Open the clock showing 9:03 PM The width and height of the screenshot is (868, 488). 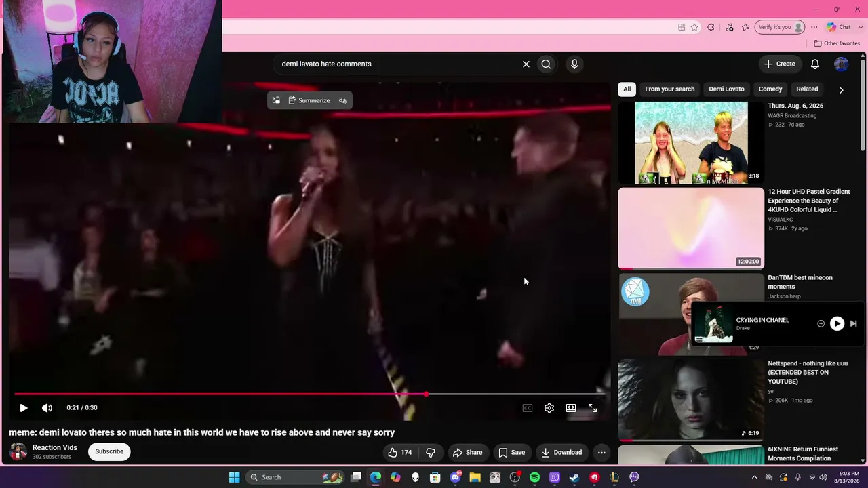(848, 477)
